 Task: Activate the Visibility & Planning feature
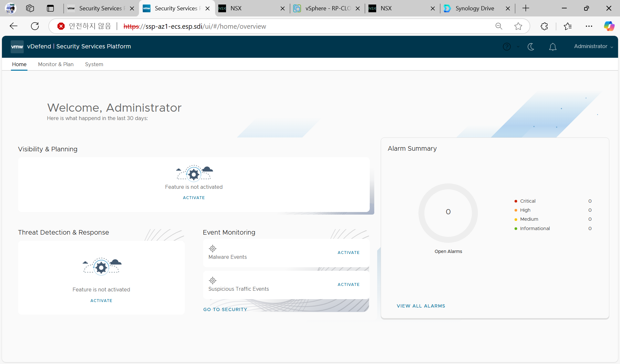194,197
